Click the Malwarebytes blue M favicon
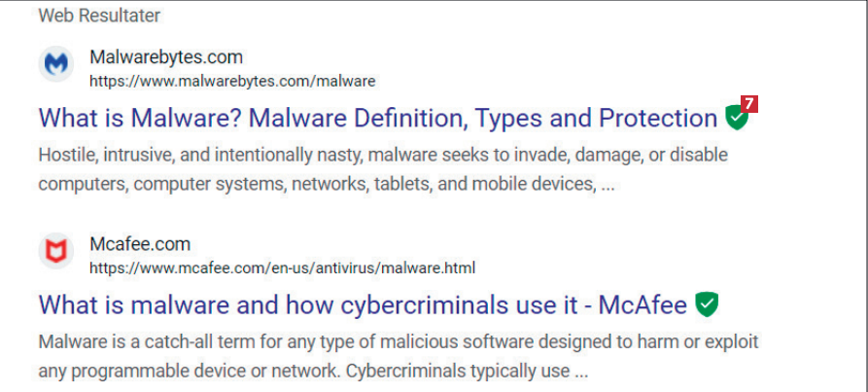The height and width of the screenshot is (392, 868). tap(57, 66)
